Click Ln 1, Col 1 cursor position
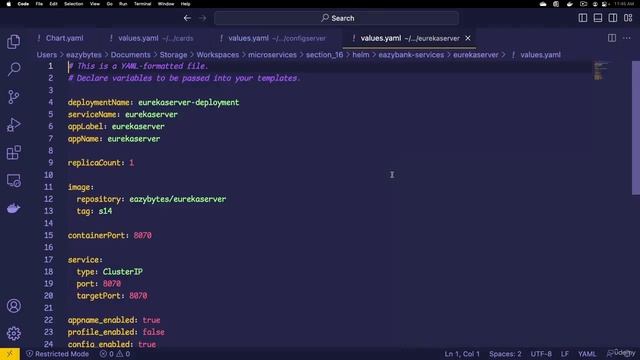 tap(462, 354)
